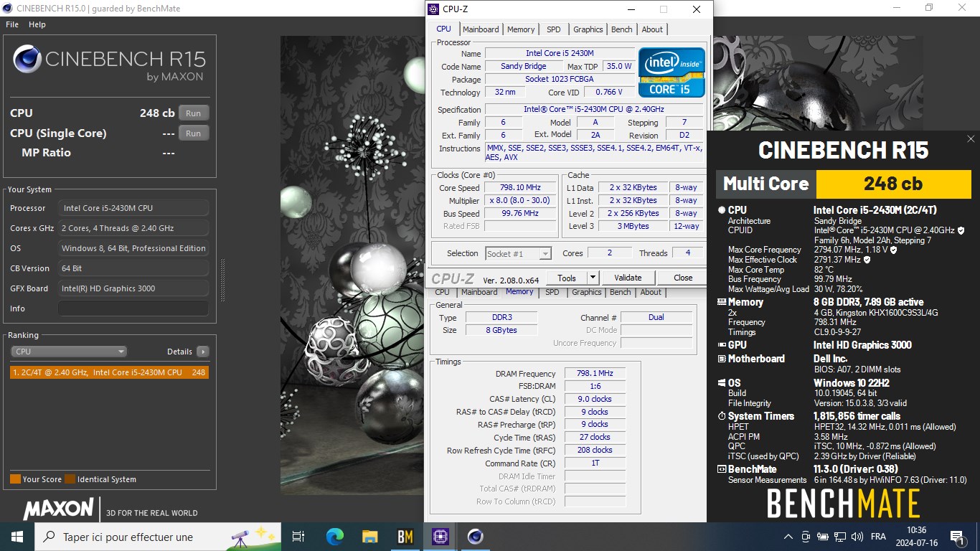Open the volume control tray icon

click(857, 536)
